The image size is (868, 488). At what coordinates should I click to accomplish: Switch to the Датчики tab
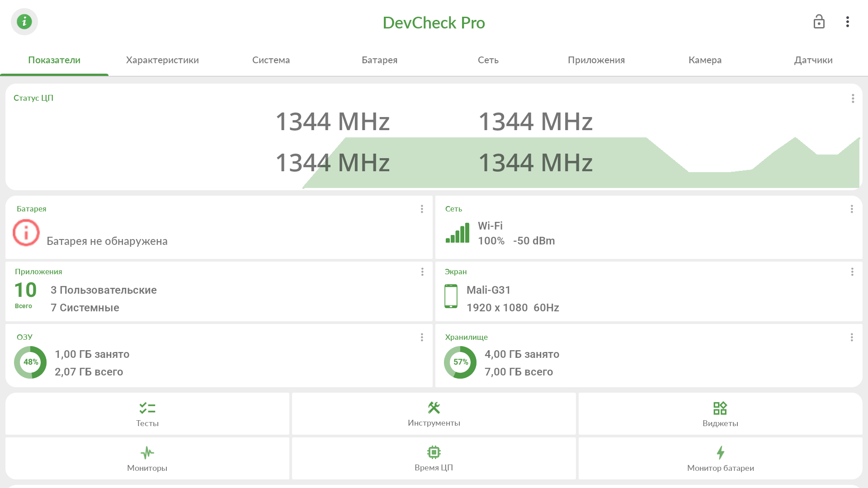813,60
